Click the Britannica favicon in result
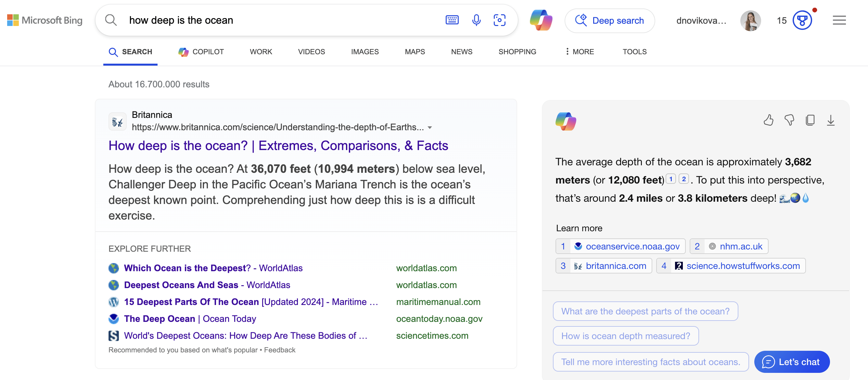 117,121
